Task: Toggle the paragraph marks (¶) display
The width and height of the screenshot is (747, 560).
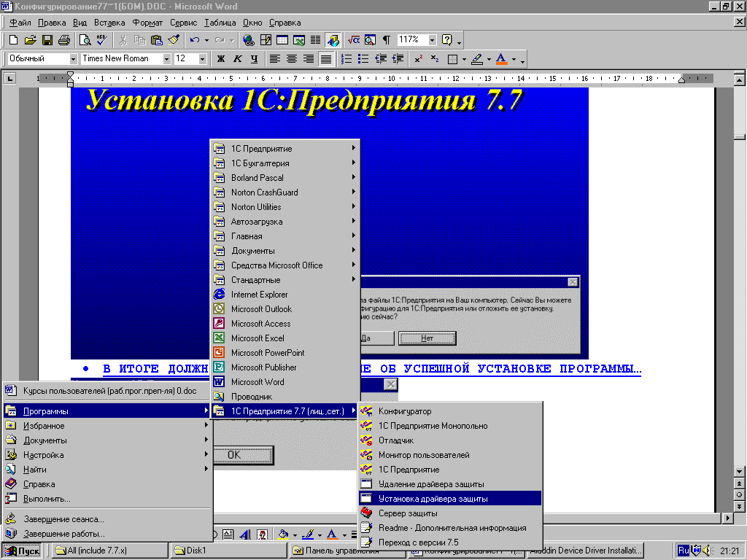Action: 387,40
